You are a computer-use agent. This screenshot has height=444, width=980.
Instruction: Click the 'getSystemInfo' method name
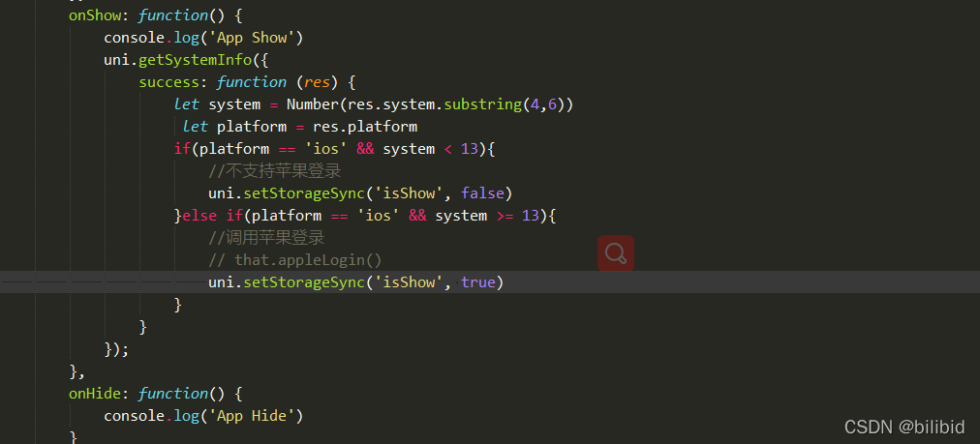[x=195, y=60]
